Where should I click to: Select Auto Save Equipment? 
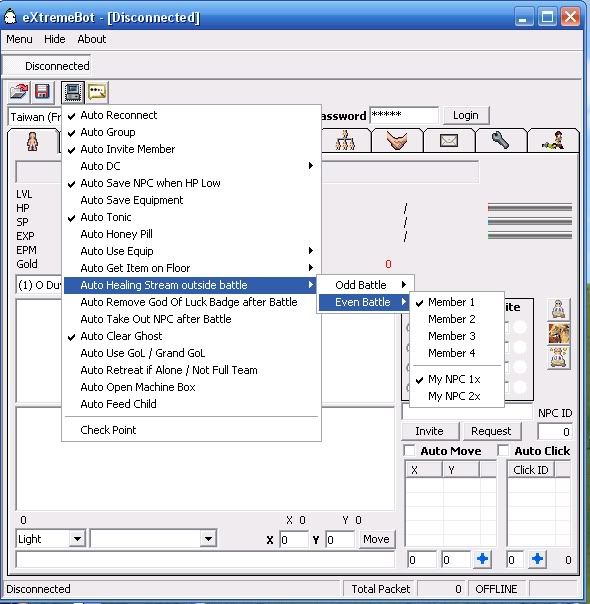tap(191, 200)
